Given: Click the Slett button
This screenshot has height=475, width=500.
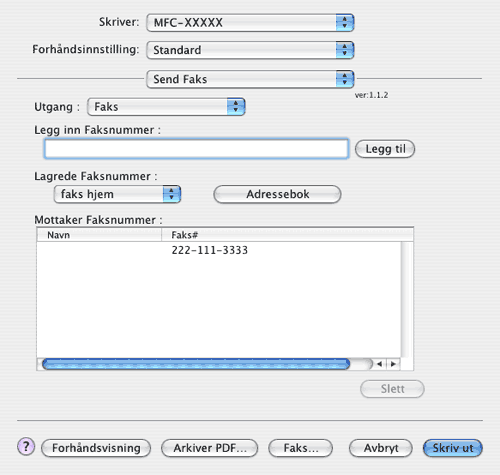Looking at the screenshot, I should 392,389.
